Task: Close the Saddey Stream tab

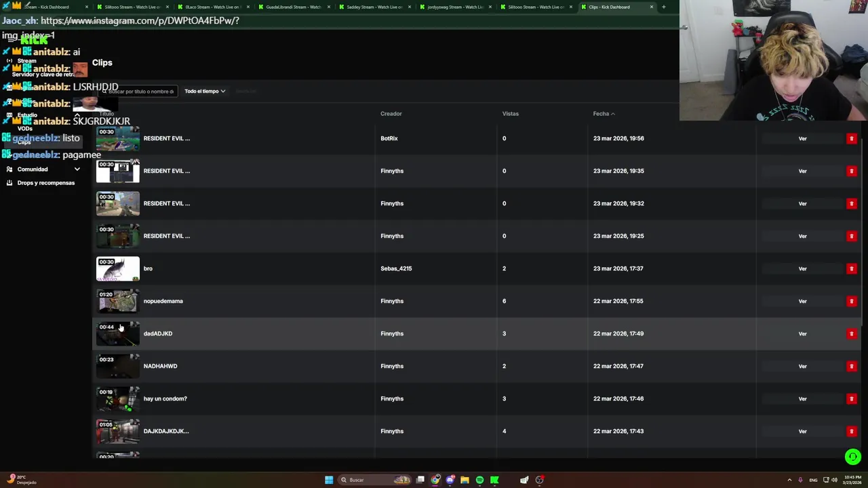Action: click(x=409, y=7)
